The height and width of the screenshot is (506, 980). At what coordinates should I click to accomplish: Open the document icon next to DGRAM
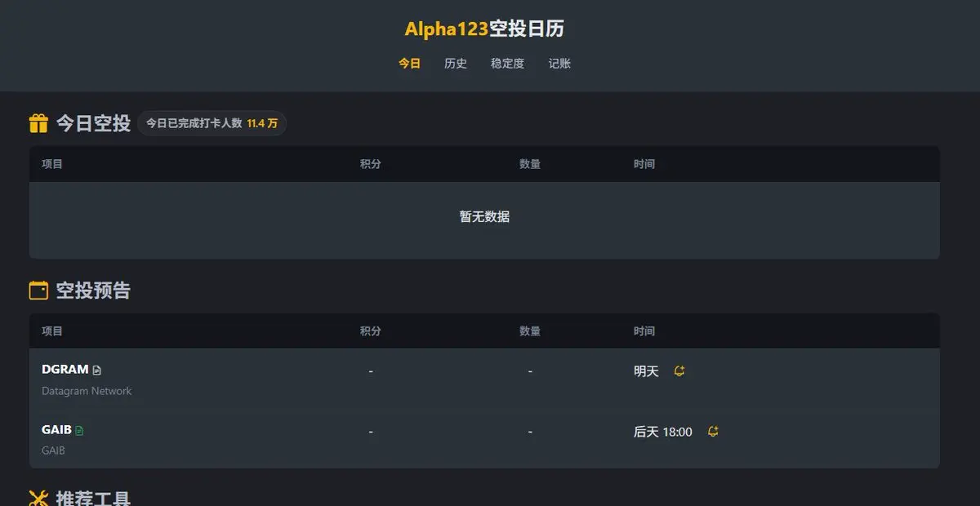97,371
